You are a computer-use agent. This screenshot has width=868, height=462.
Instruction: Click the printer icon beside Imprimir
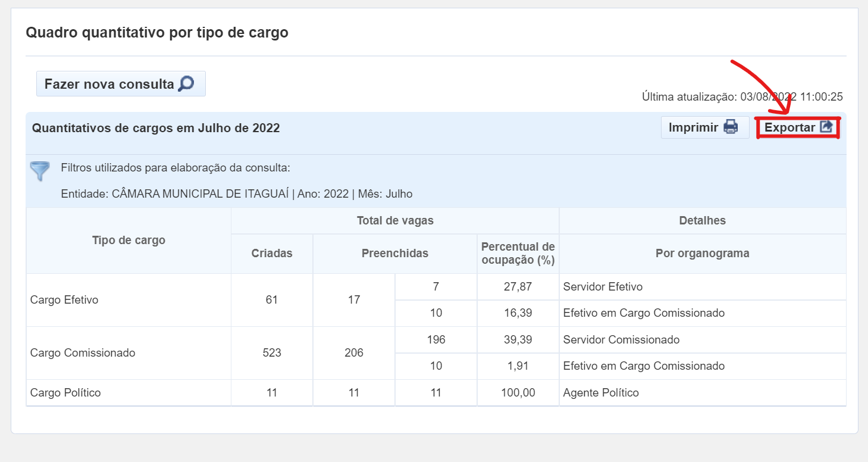click(x=731, y=127)
